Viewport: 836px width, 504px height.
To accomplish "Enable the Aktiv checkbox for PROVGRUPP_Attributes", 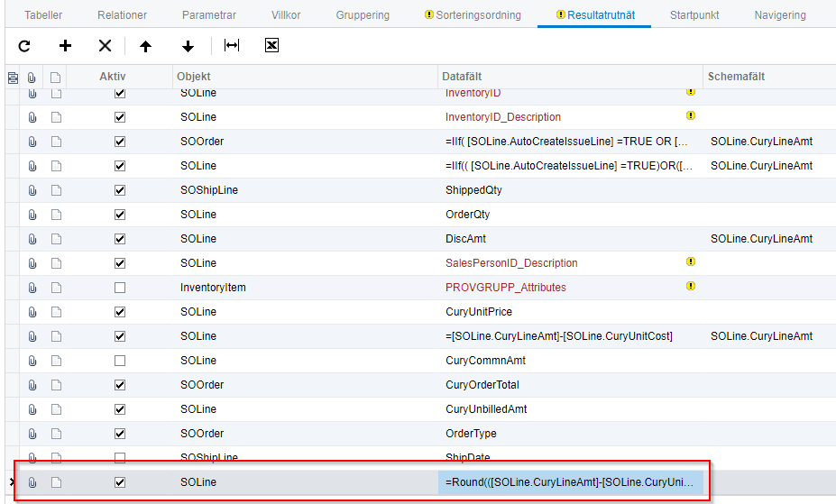I will click(x=120, y=288).
